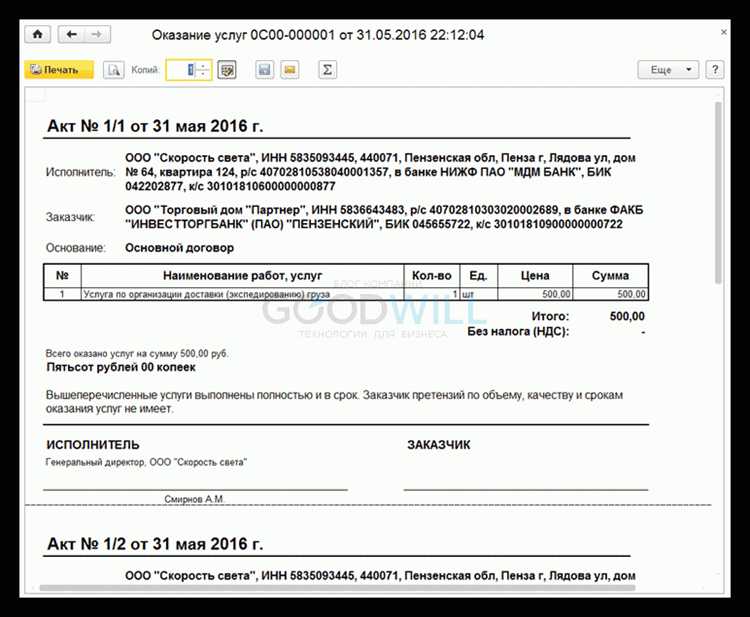Viewport: 750px width, 617px height.
Task: Click the document title Оказание услуг 0С00-000001
Action: [x=318, y=35]
